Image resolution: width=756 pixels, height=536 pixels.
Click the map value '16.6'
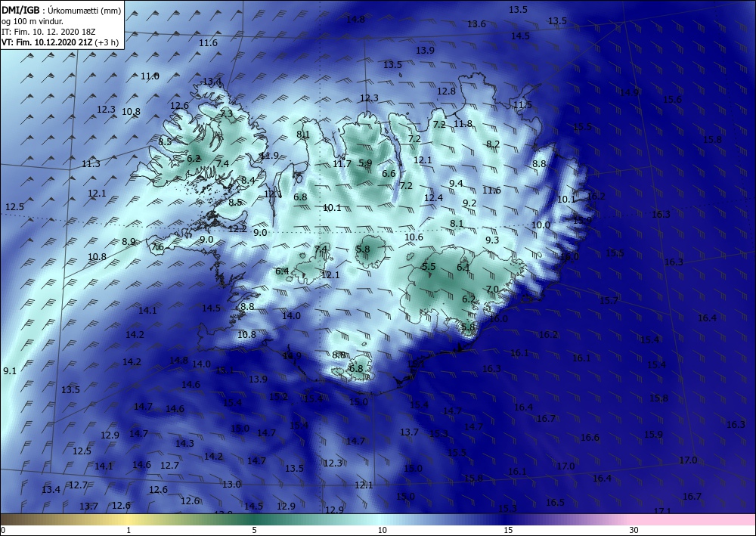point(590,438)
